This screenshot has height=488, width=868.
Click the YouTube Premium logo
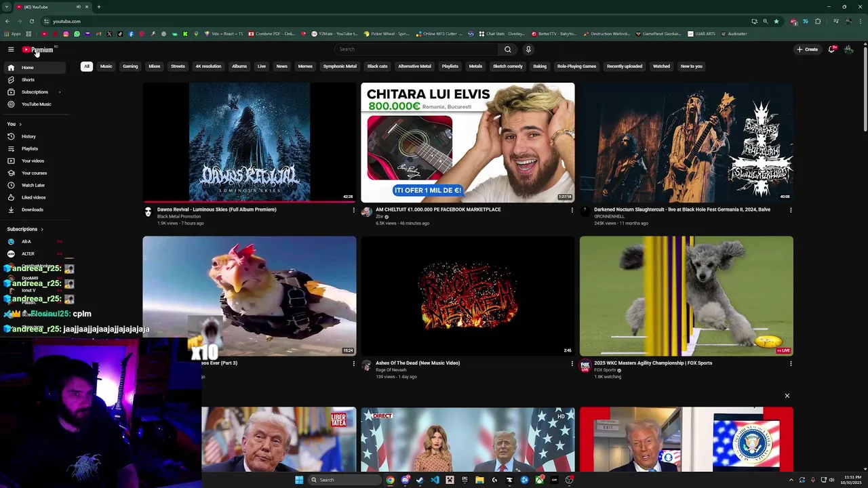(x=37, y=49)
